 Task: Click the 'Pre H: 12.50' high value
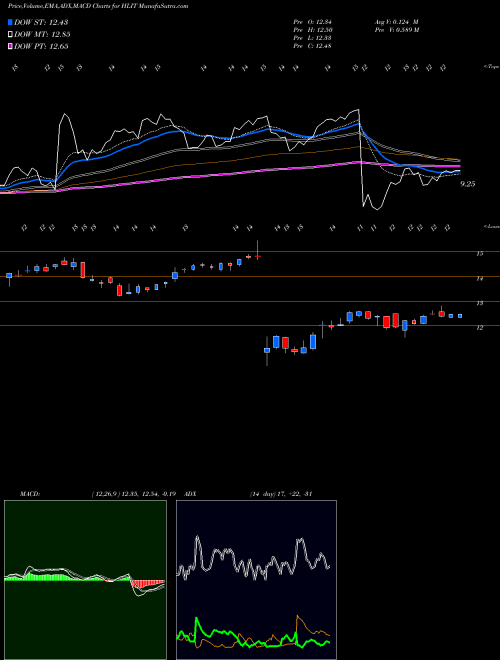[x=312, y=30]
